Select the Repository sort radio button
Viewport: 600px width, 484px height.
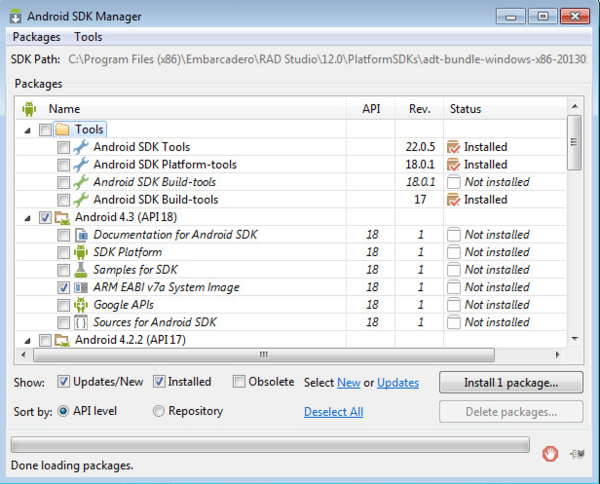click(x=159, y=411)
